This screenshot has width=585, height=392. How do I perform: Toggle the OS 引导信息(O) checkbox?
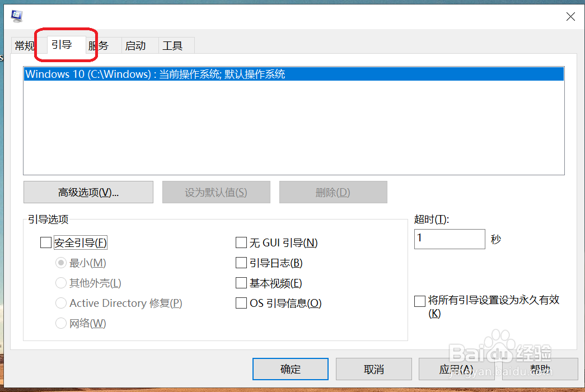pos(241,303)
